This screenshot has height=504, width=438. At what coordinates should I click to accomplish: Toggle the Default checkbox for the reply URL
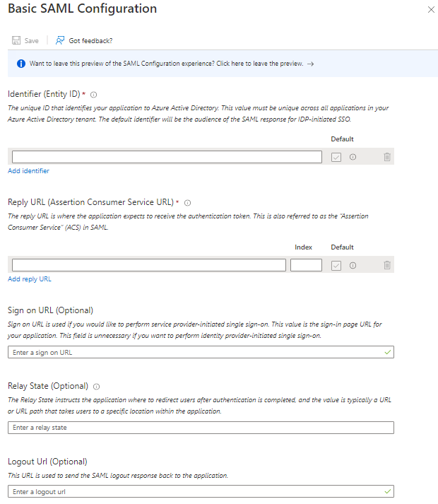click(x=336, y=265)
